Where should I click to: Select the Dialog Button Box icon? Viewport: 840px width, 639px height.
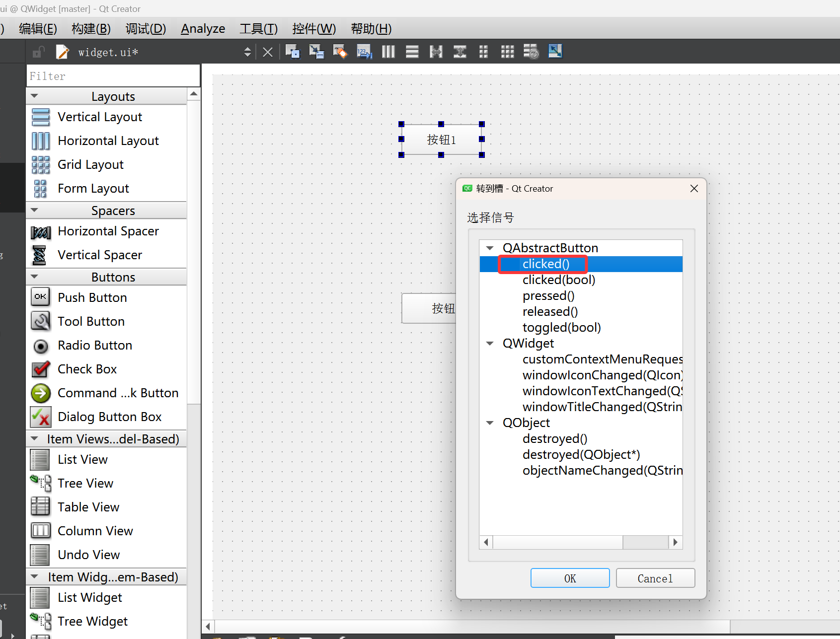(41, 417)
